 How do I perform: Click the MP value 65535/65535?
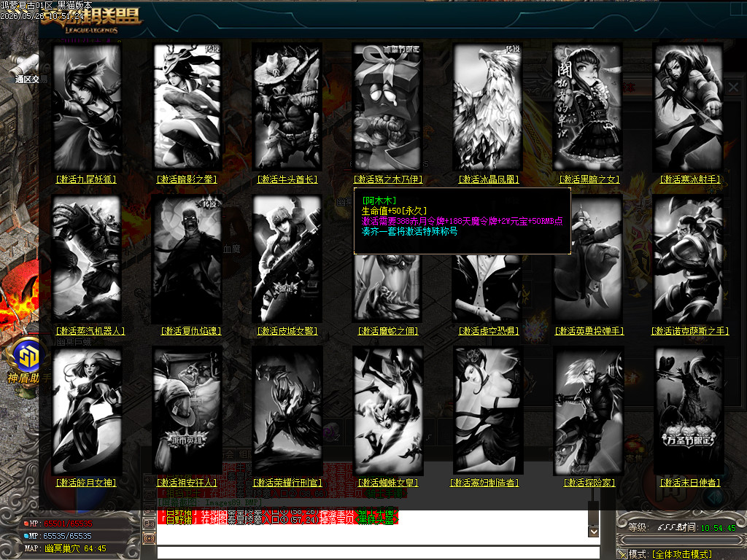tap(68, 536)
